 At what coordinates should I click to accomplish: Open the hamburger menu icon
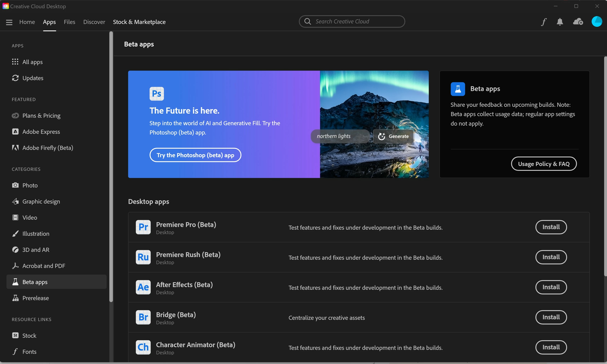coord(9,22)
